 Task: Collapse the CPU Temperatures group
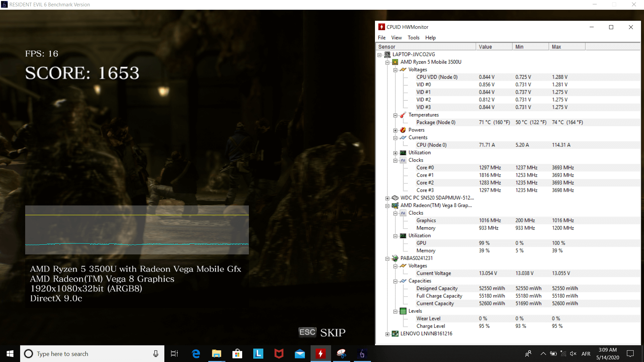tap(395, 115)
